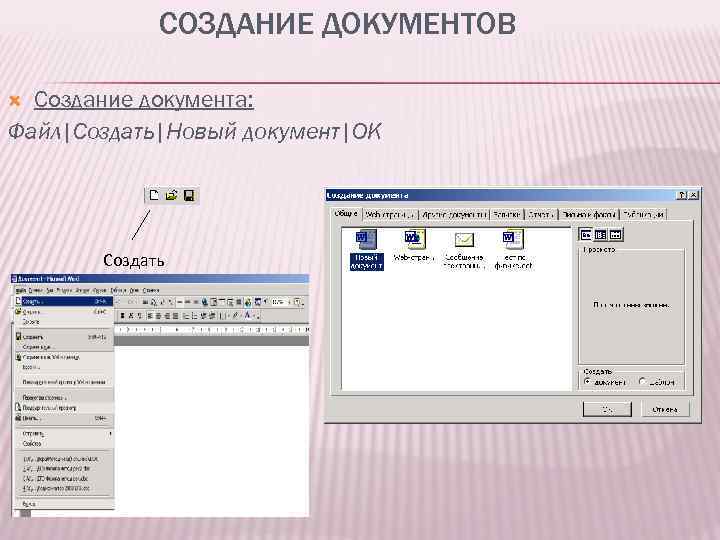Open the zoom percentage box in Word toolbar

pyautogui.click(x=279, y=302)
